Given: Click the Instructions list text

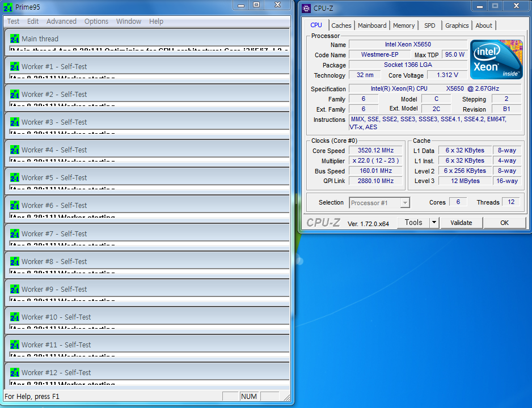Looking at the screenshot, I should pyautogui.click(x=435, y=123).
